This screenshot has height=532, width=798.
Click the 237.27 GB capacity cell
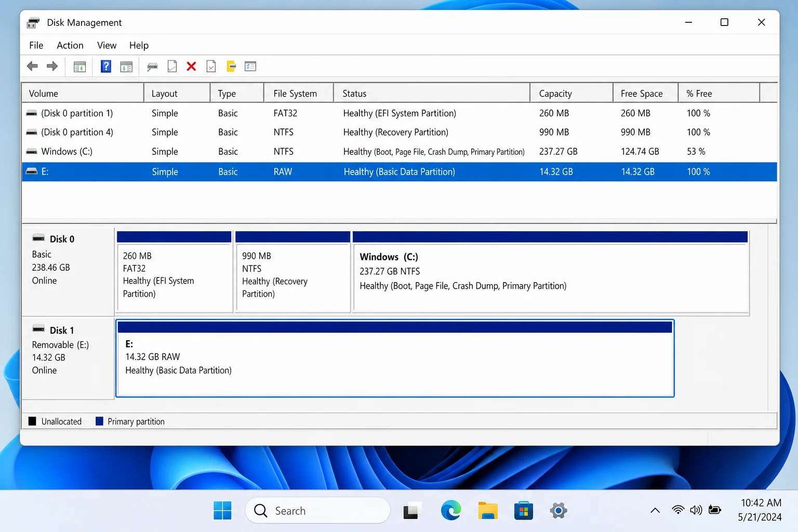558,152
